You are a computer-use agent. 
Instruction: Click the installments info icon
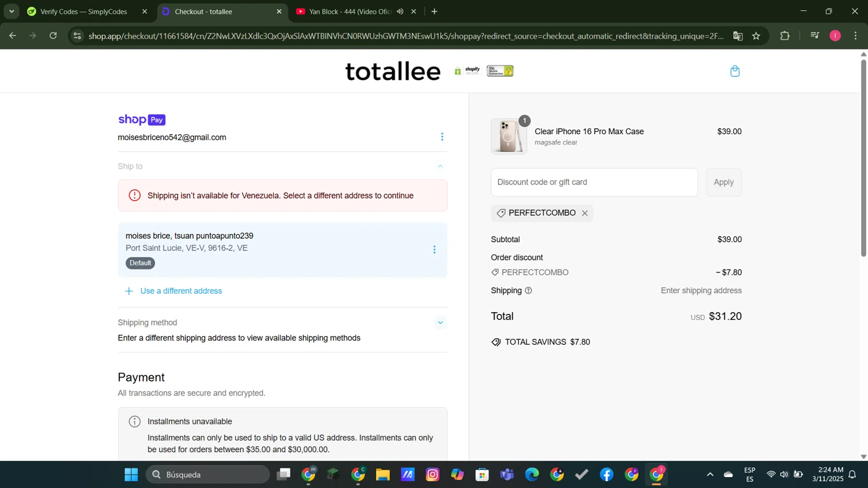135,422
